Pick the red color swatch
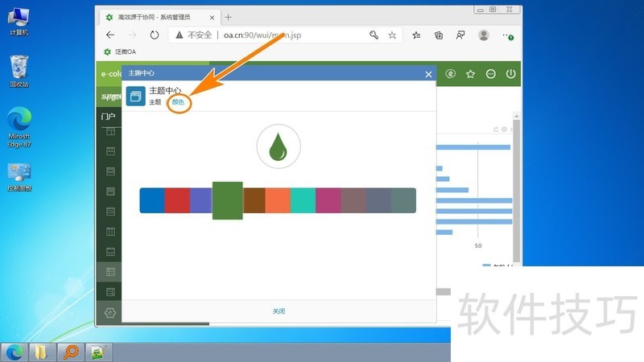The height and width of the screenshot is (362, 644). click(177, 200)
